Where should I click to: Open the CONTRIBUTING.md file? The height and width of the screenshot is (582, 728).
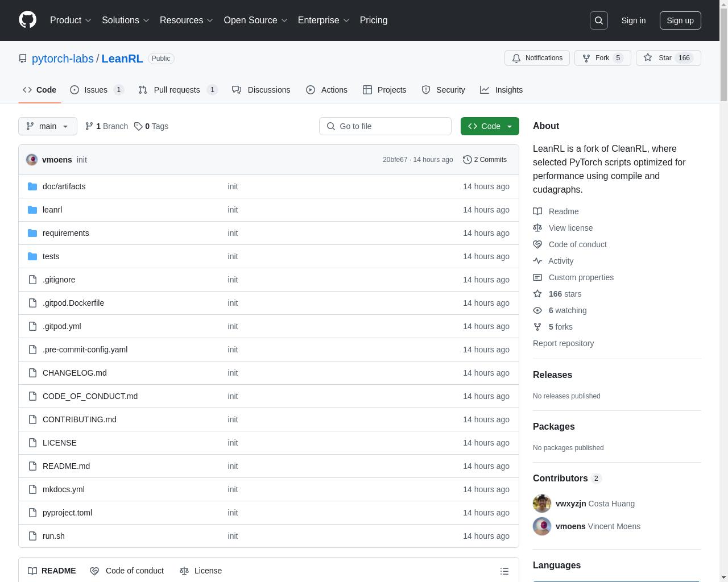tap(80, 419)
